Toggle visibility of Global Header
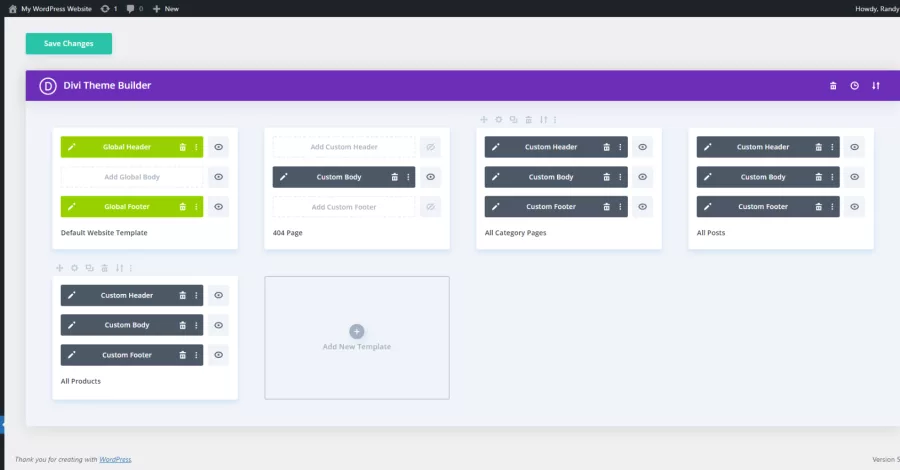This screenshot has height=470, width=900. click(219, 147)
